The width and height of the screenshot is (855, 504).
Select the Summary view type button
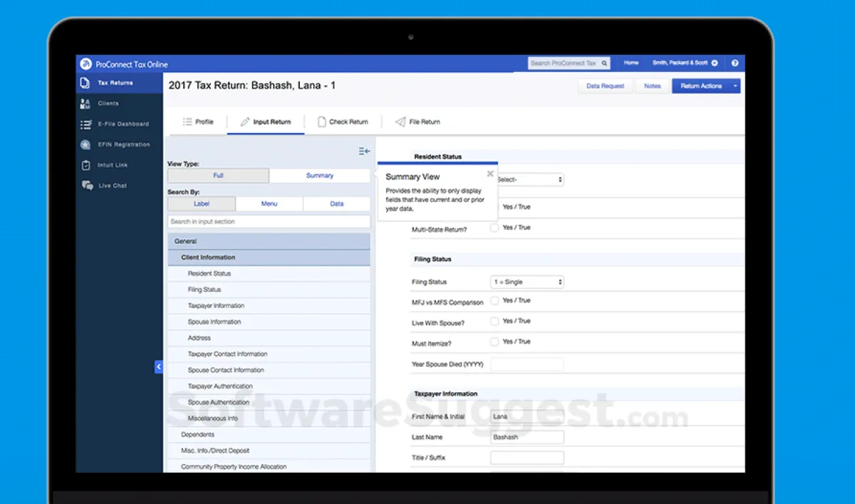(320, 176)
